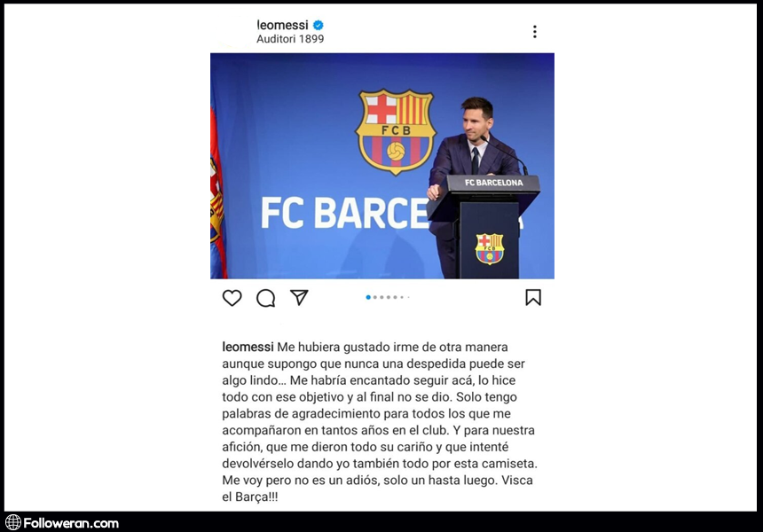763x532 pixels.
Task: Open the three-dot post options menu
Action: [x=534, y=32]
